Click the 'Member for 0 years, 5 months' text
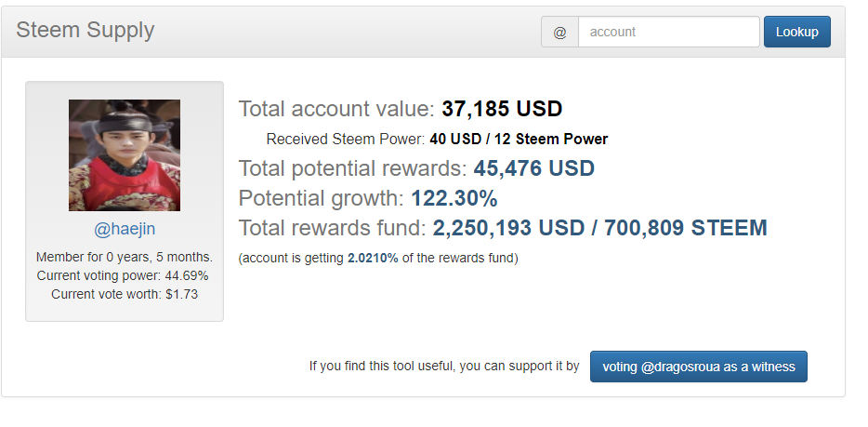This screenshot has height=427, width=868. click(125, 257)
